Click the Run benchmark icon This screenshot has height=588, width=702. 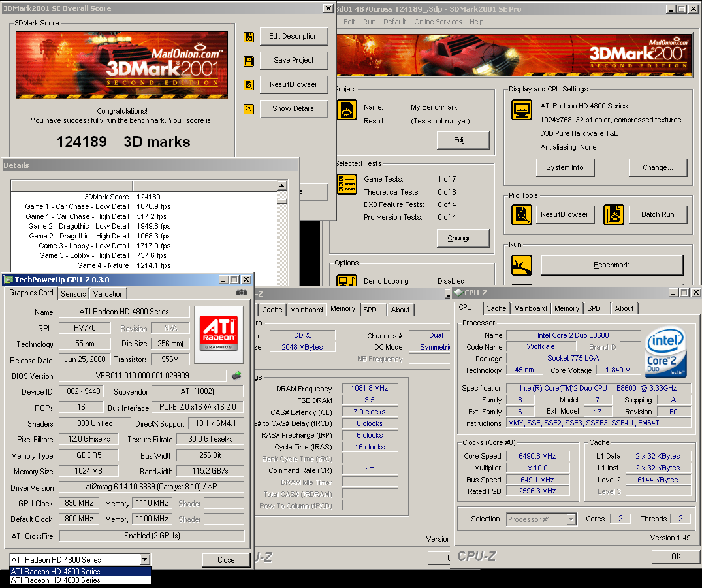(522, 265)
